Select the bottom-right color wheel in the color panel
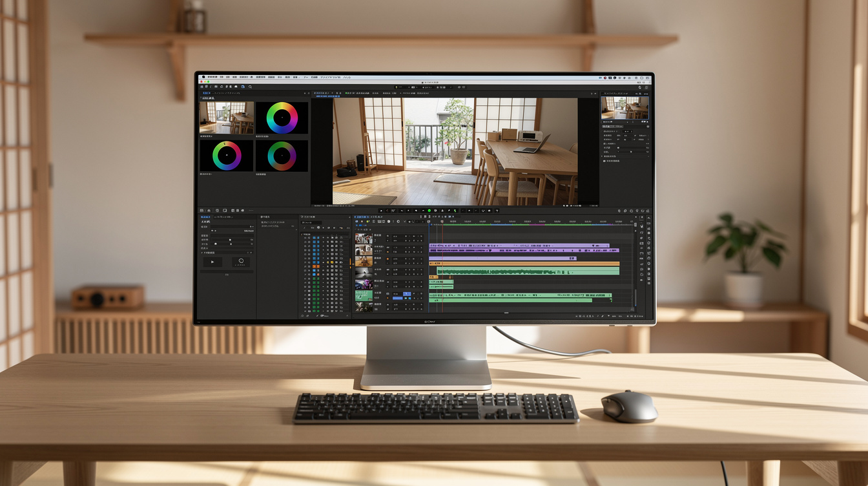868x486 pixels. pyautogui.click(x=282, y=156)
